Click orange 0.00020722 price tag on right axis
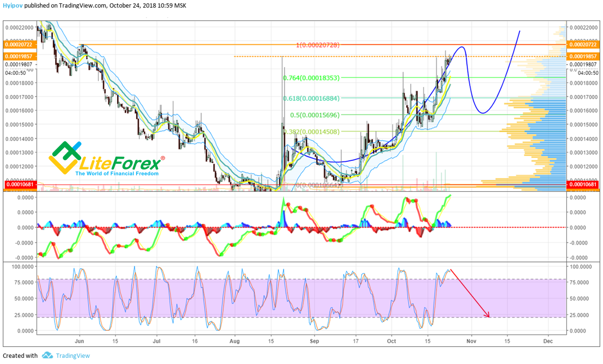The width and height of the screenshot is (603, 364). tap(583, 44)
